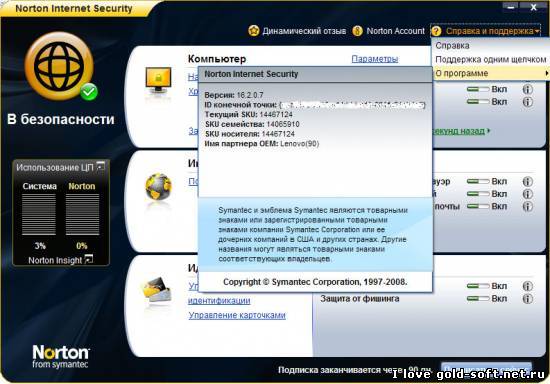The image size is (550, 384).
Task: Click the секунд назад link
Action: [459, 131]
